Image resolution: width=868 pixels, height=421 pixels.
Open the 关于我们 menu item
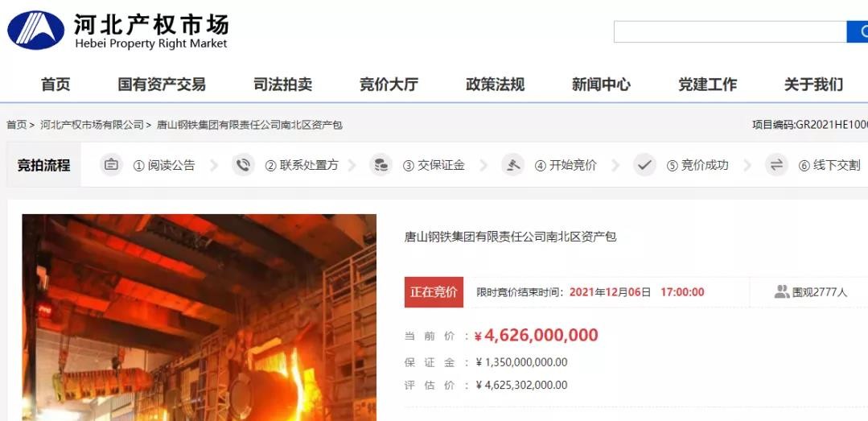pyautogui.click(x=814, y=85)
